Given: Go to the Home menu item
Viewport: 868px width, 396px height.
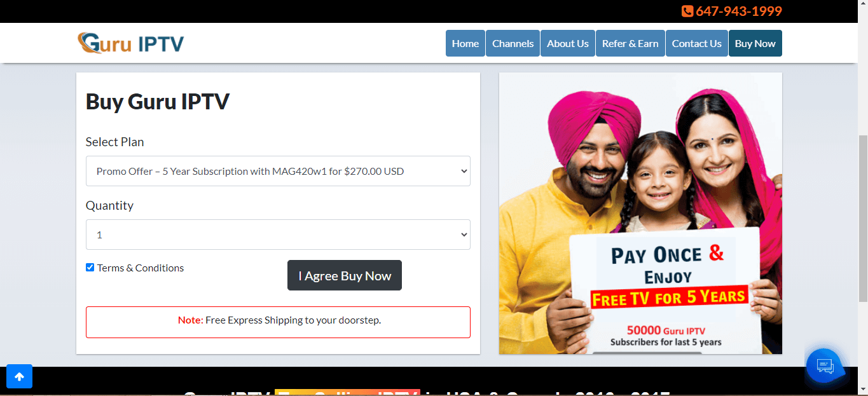Looking at the screenshot, I should (x=465, y=43).
